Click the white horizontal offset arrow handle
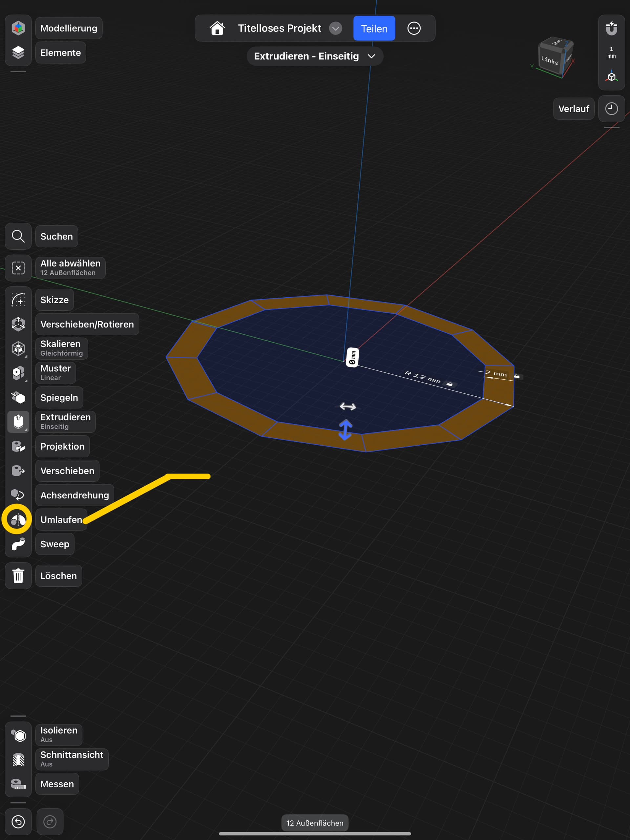630x840 pixels. tap(347, 406)
